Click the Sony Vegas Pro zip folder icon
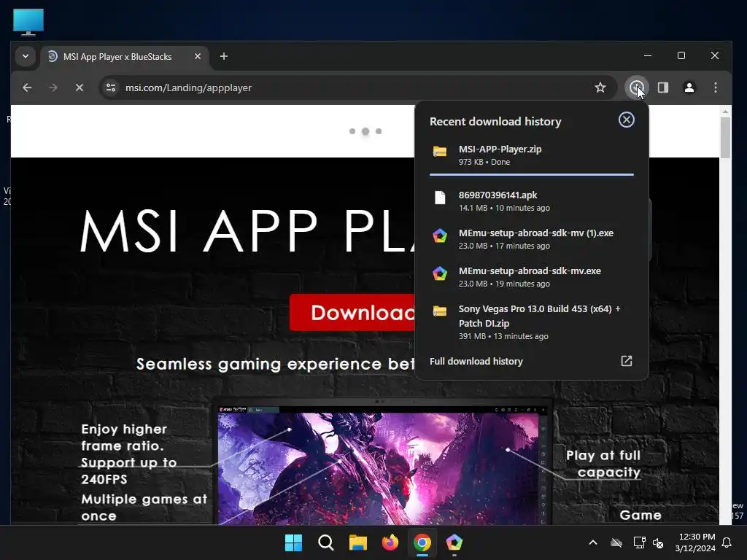747x560 pixels. pyautogui.click(x=440, y=311)
